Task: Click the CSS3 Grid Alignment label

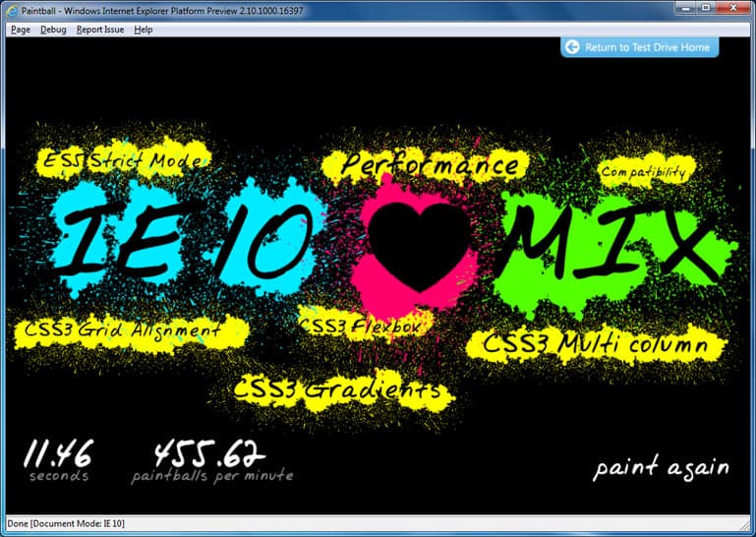Action: [118, 329]
